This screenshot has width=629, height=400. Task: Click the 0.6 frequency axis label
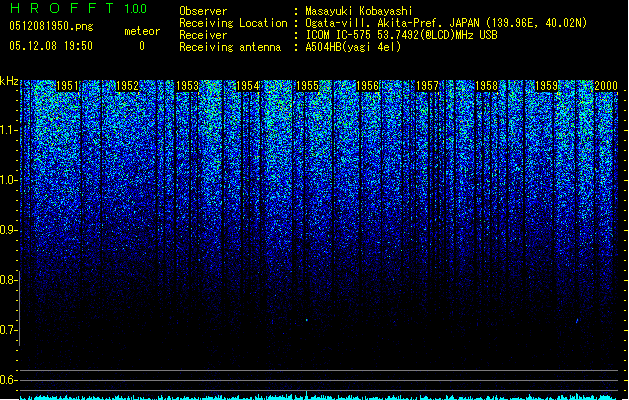[x=8, y=380]
